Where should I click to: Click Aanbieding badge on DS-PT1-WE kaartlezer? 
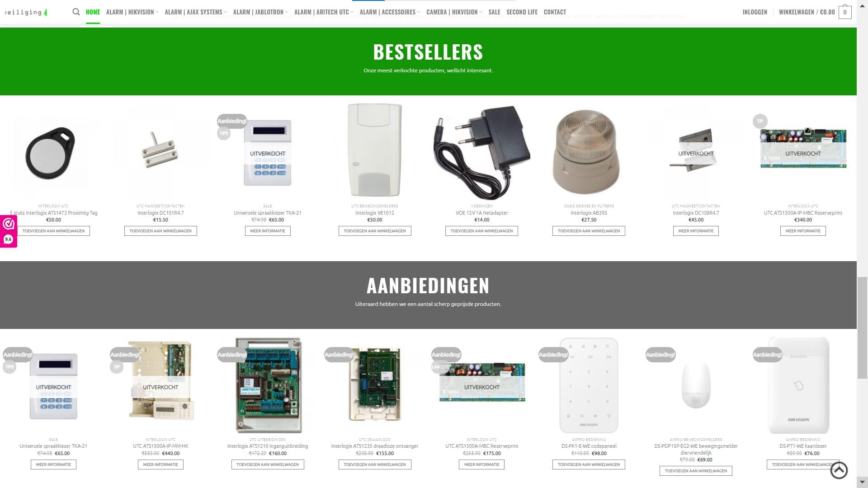pos(767,355)
